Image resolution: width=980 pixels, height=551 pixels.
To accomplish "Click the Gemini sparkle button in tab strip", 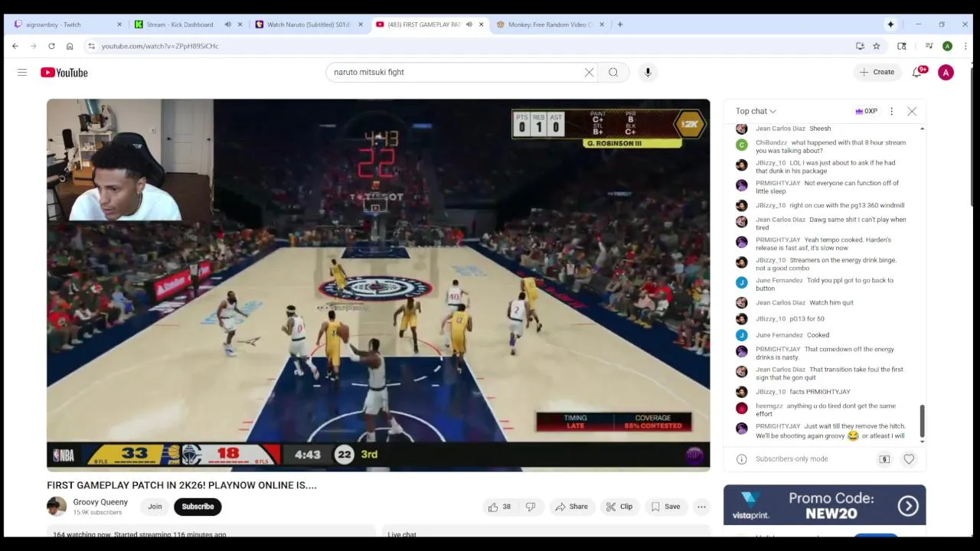I will pyautogui.click(x=890, y=24).
